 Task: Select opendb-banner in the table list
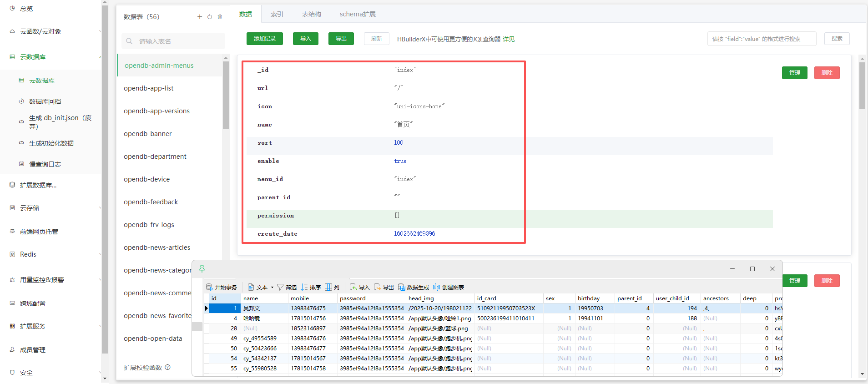coord(148,134)
